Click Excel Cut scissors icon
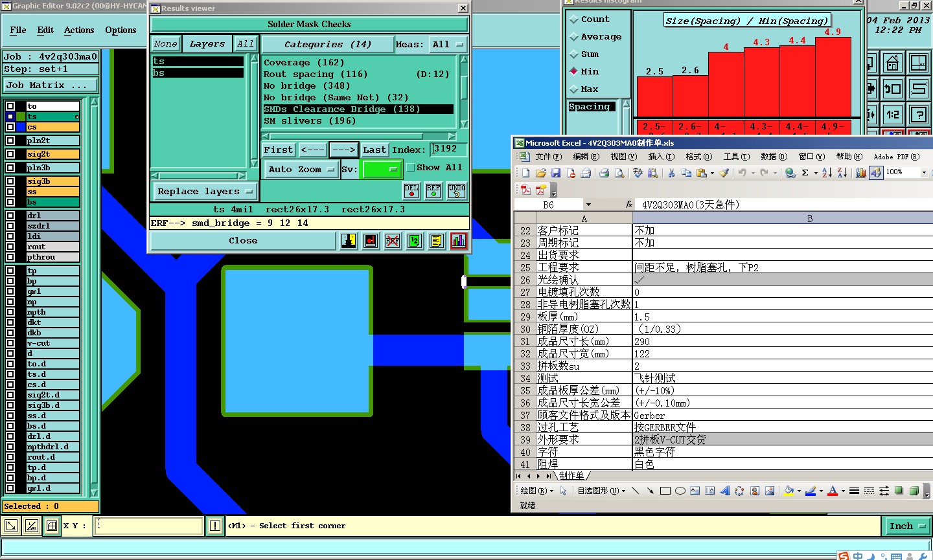The image size is (933, 560). pyautogui.click(x=671, y=173)
